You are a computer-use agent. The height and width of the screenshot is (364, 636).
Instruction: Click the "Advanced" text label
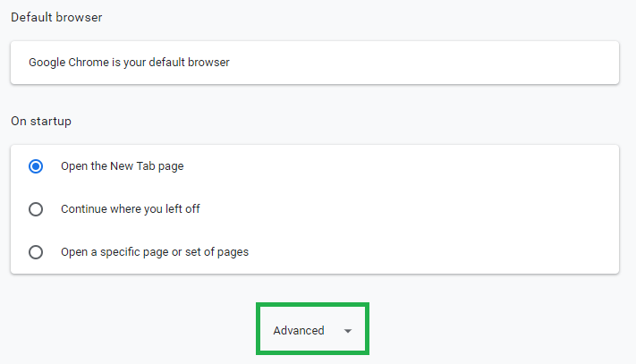(x=299, y=331)
